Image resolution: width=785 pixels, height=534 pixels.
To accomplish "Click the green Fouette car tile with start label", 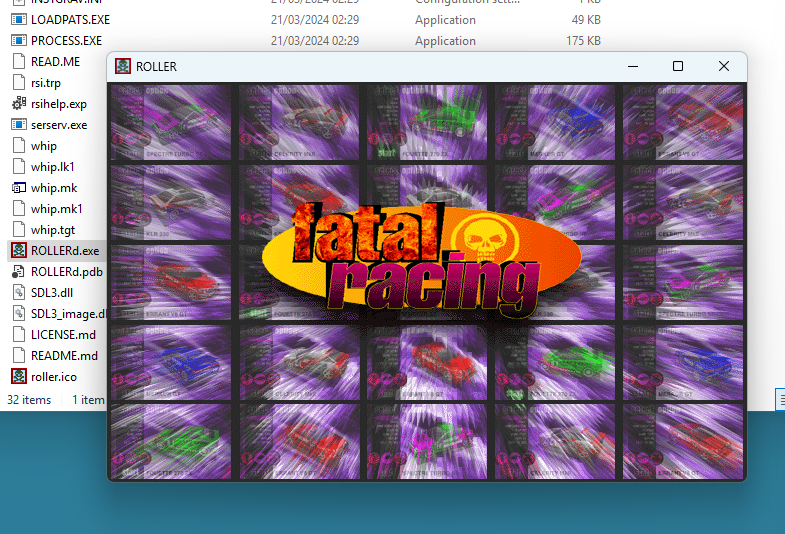I will click(427, 122).
